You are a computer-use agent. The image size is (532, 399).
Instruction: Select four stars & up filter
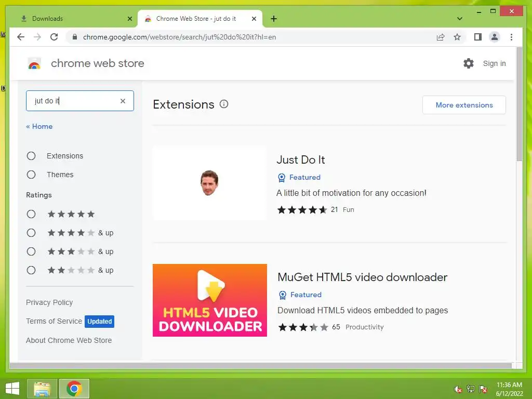pos(31,233)
